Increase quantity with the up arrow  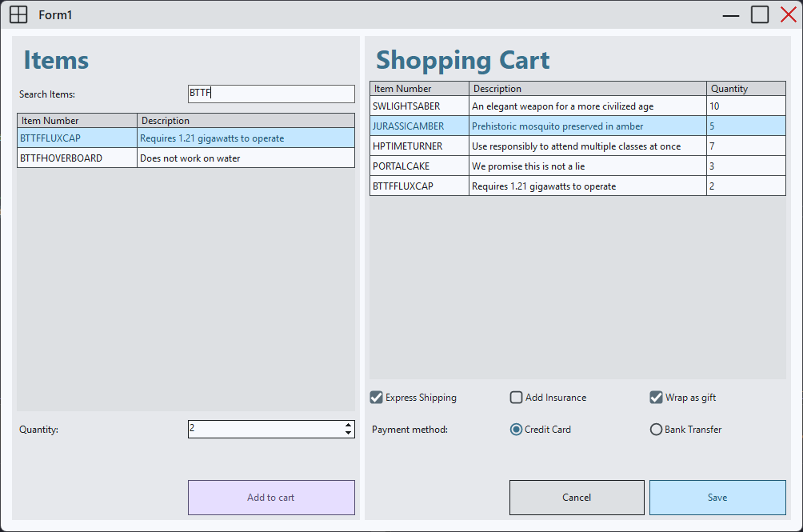(348, 425)
